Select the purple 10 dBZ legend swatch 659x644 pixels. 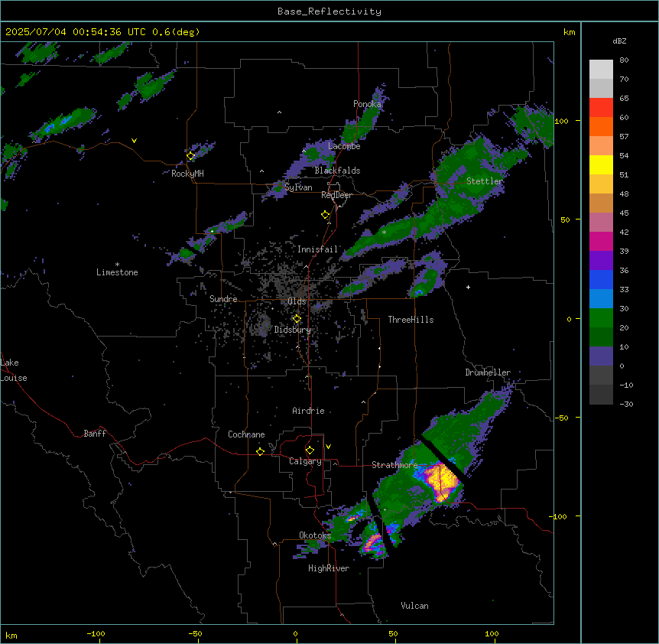(601, 356)
